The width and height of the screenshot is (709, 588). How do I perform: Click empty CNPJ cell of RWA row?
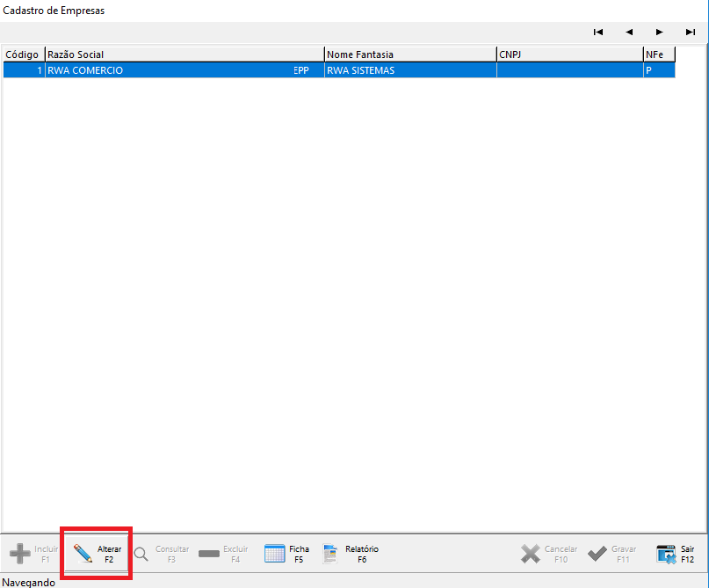pos(569,70)
